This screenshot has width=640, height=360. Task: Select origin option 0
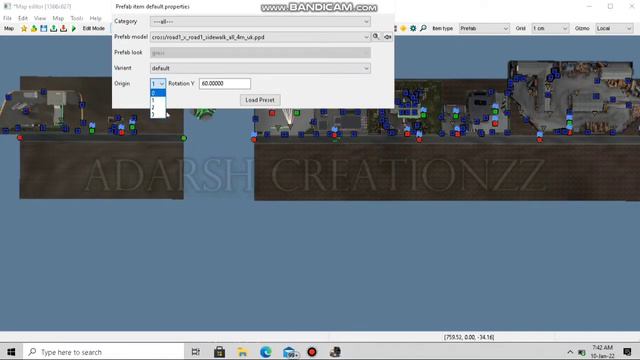[158, 93]
